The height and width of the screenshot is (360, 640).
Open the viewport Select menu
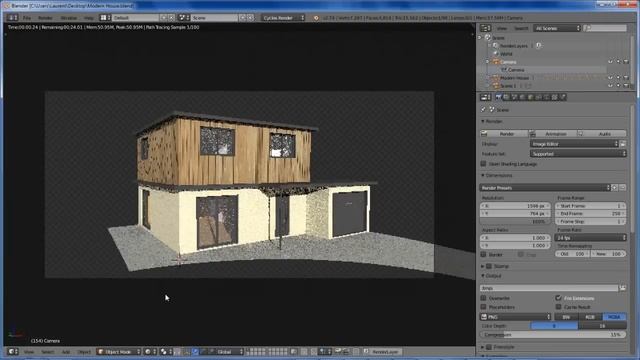48,352
